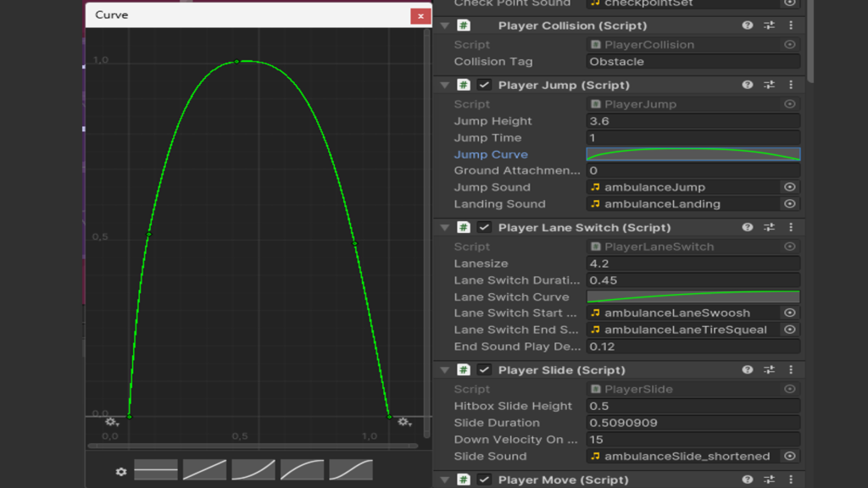This screenshot has height=488, width=868.
Task: Open help for the Player Collision script
Action: (x=746, y=25)
